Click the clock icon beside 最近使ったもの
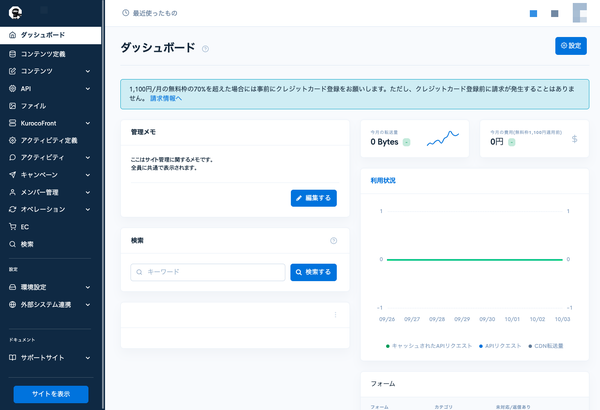The width and height of the screenshot is (600, 410). 125,13
